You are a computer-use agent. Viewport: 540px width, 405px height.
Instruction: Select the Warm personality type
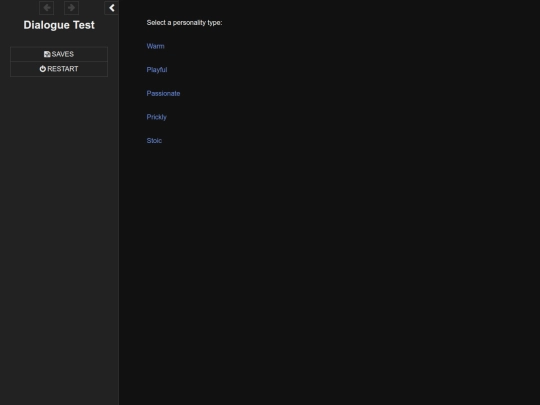point(155,46)
